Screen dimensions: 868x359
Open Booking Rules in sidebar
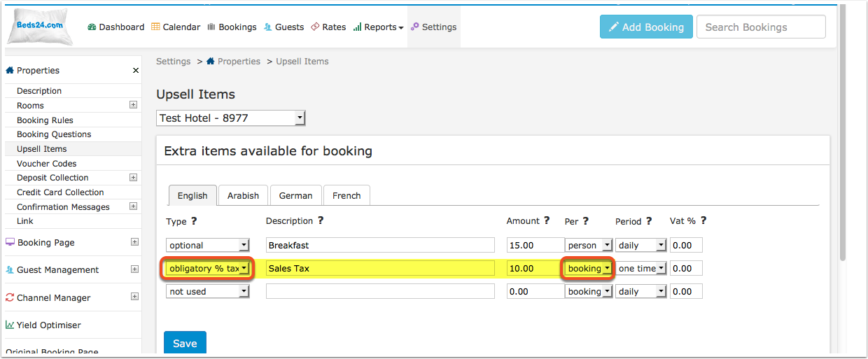[x=45, y=120]
